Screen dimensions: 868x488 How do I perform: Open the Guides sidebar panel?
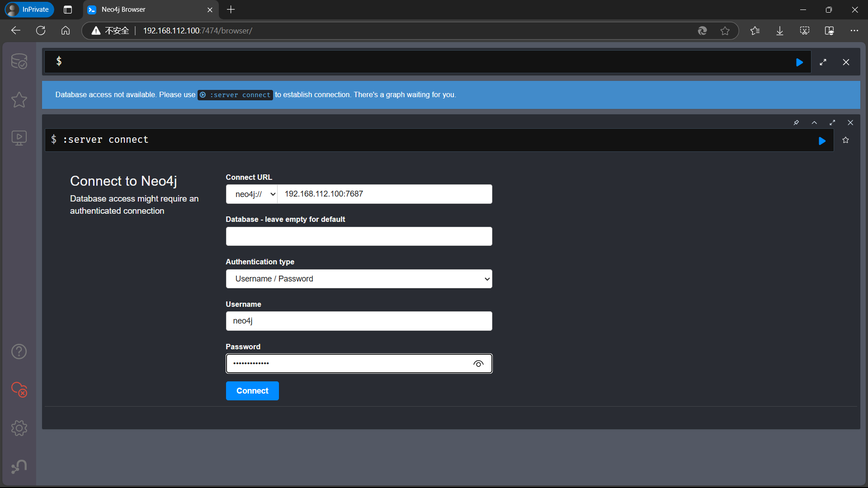point(19,138)
